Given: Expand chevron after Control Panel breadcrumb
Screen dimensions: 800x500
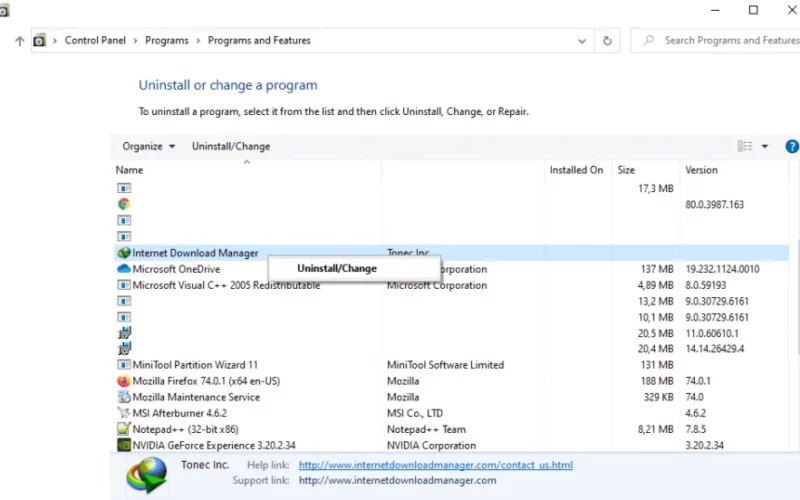Looking at the screenshot, I should coord(135,41).
